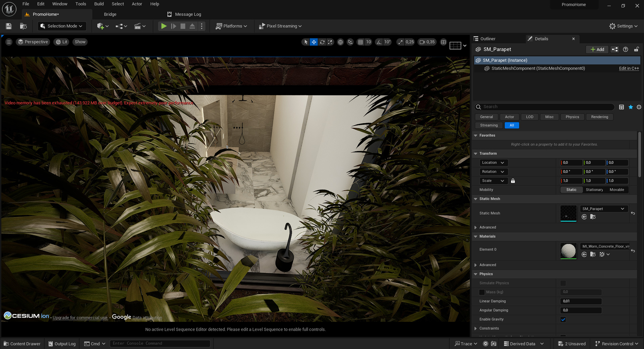Toggle the Favorites star filter
Viewport: 644px width, 349px height.
pos(631,107)
